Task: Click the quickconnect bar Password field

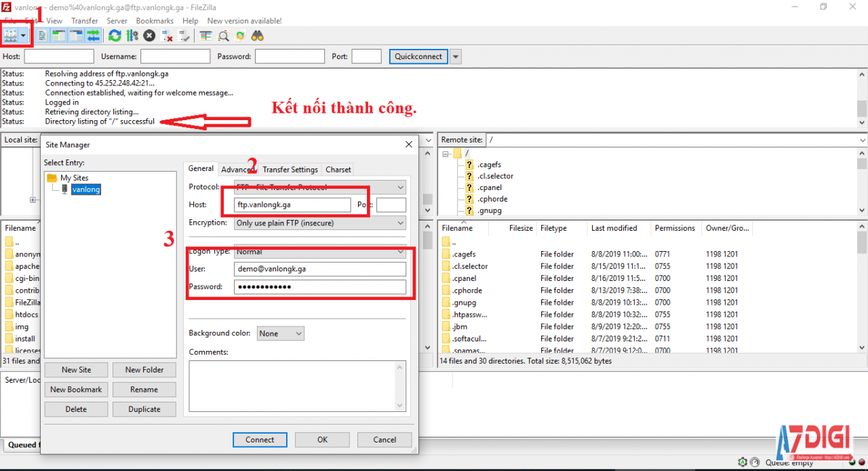Action: coord(290,56)
